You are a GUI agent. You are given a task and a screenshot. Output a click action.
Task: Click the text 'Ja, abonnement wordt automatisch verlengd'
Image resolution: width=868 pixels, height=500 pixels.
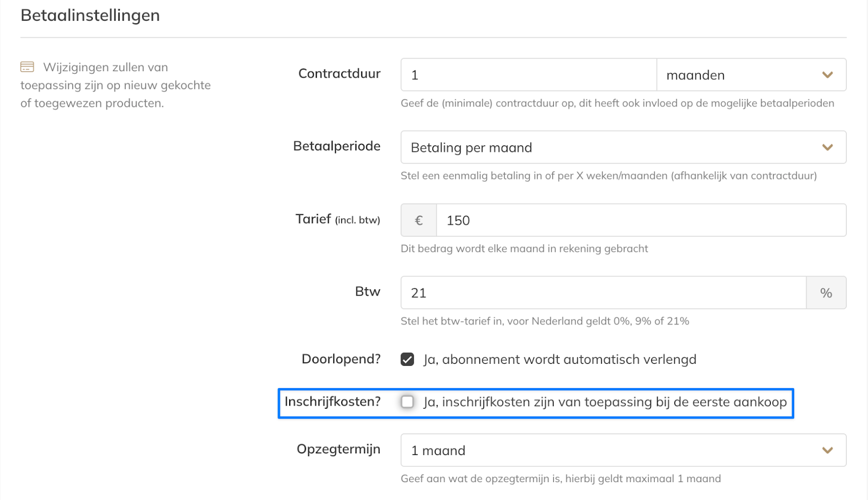pos(560,359)
